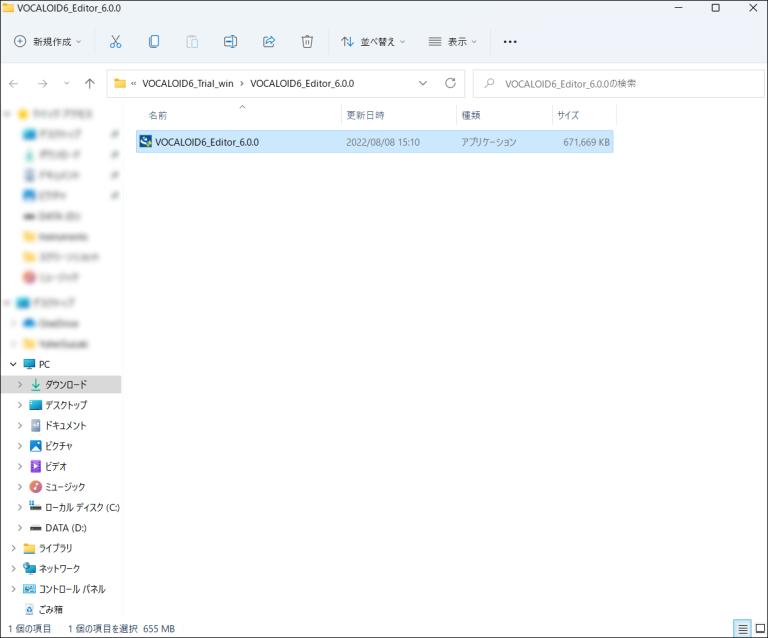
Task: Click the Up arrow navigation icon
Action: coord(90,83)
